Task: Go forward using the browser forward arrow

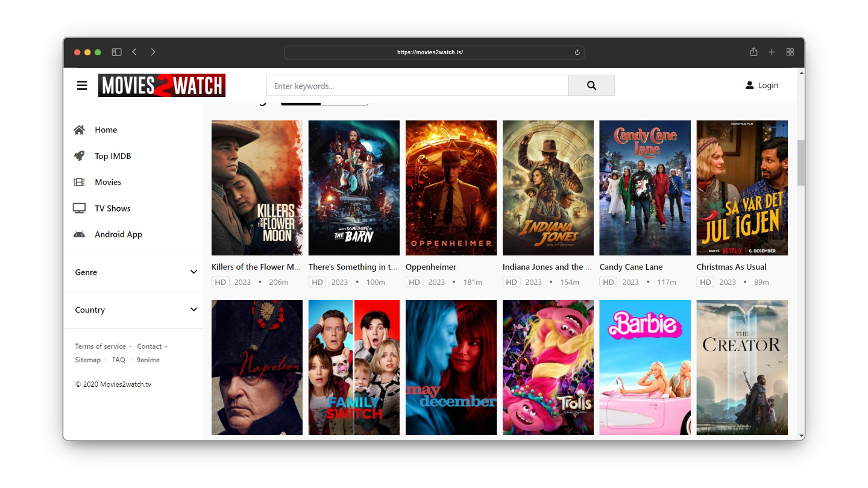Action: (153, 52)
